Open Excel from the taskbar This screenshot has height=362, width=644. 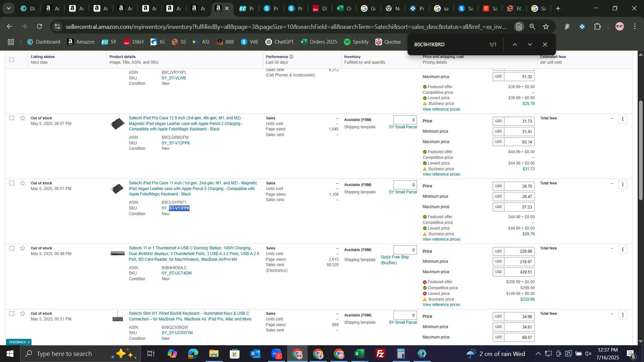pyautogui.click(x=359, y=354)
